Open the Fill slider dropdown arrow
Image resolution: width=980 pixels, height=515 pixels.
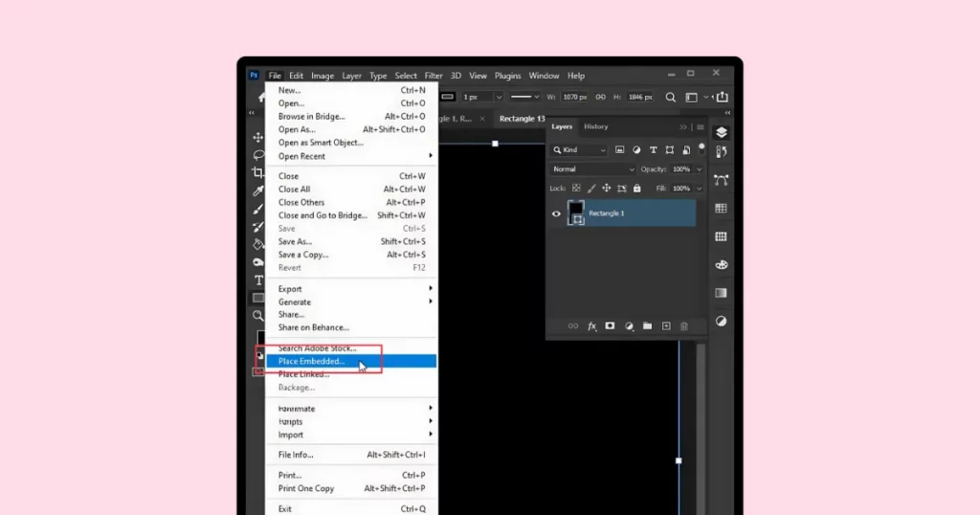tap(700, 189)
